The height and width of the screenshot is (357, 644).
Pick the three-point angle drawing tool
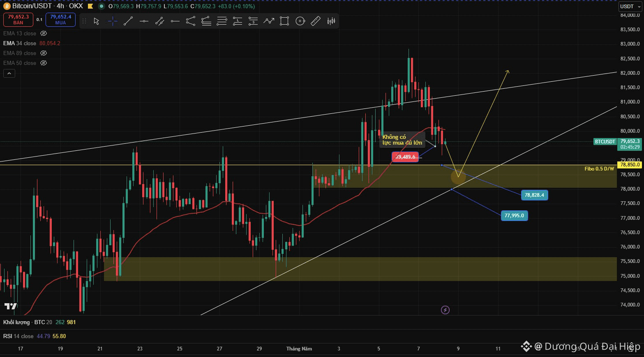(191, 21)
